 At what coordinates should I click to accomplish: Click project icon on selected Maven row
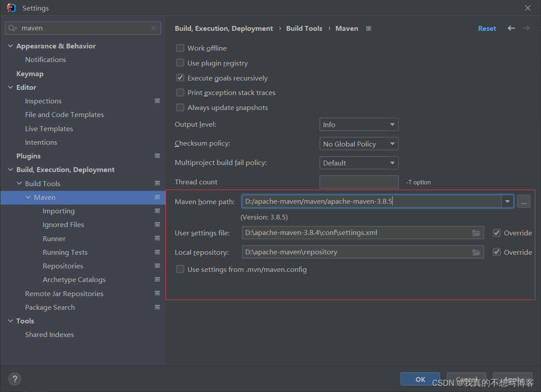pos(157,197)
